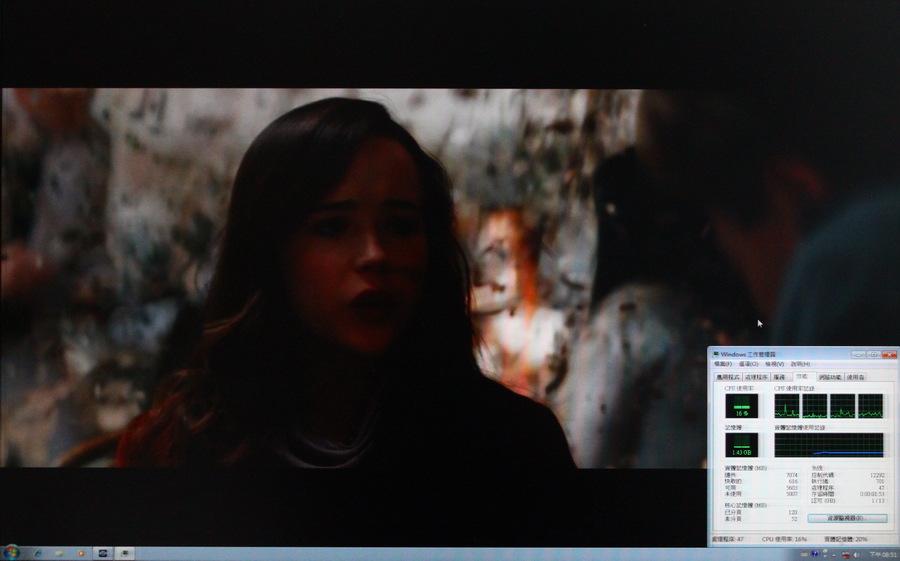Open the network tray icon with red X
Viewport: 900px width, 561px height.
coord(845,555)
